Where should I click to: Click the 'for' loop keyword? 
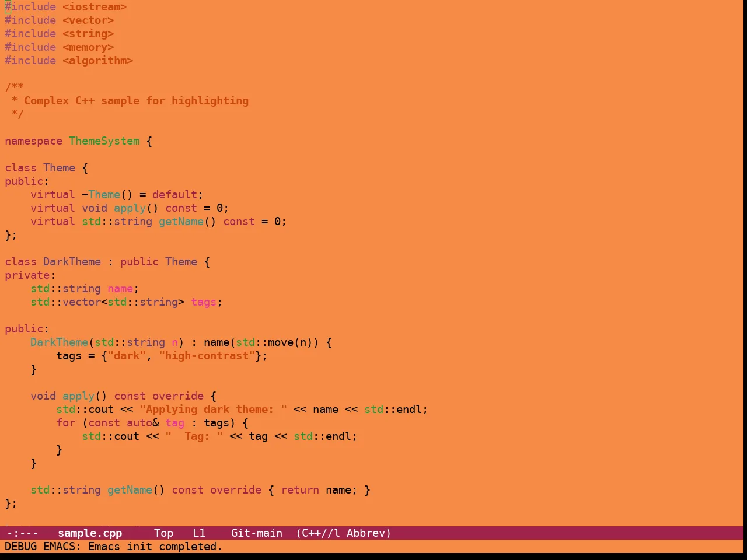(x=66, y=423)
